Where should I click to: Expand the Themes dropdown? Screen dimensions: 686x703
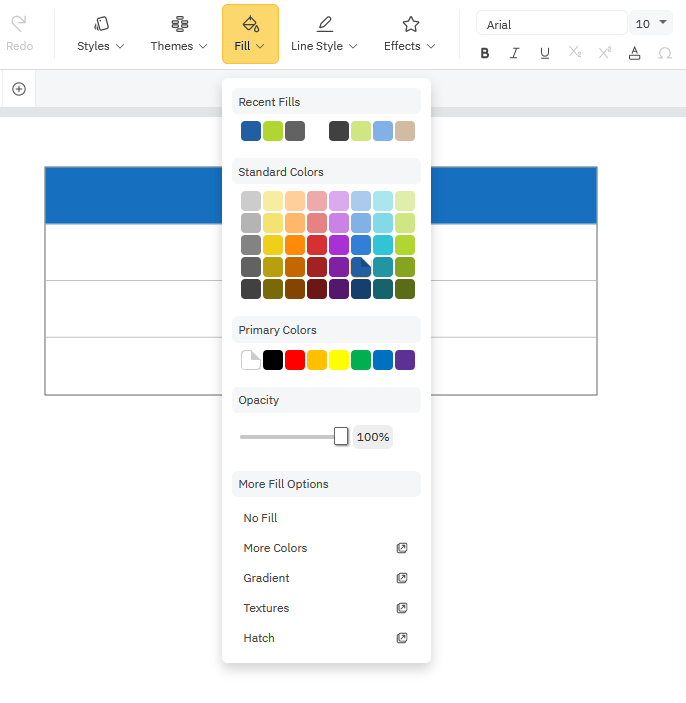179,34
